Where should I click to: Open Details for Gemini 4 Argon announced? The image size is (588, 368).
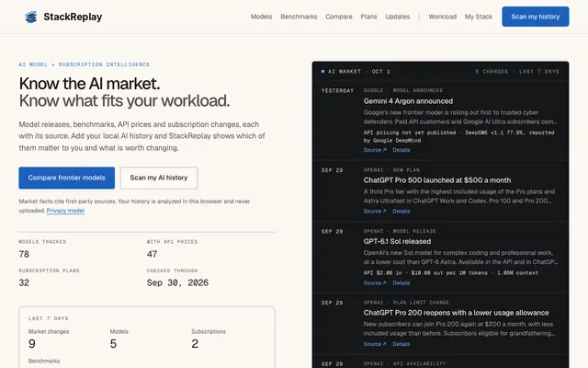coord(401,150)
